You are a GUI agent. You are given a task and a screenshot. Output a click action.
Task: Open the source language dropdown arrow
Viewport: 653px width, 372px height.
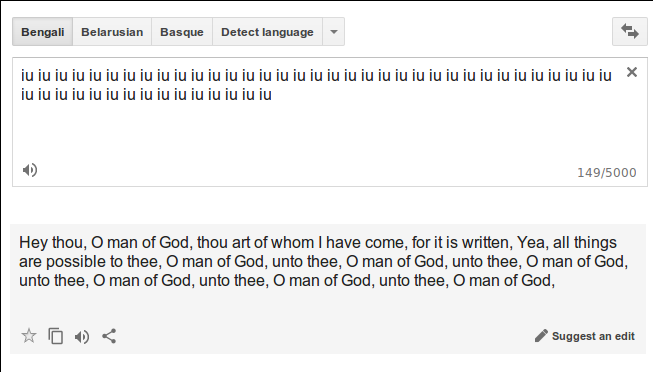(x=334, y=32)
